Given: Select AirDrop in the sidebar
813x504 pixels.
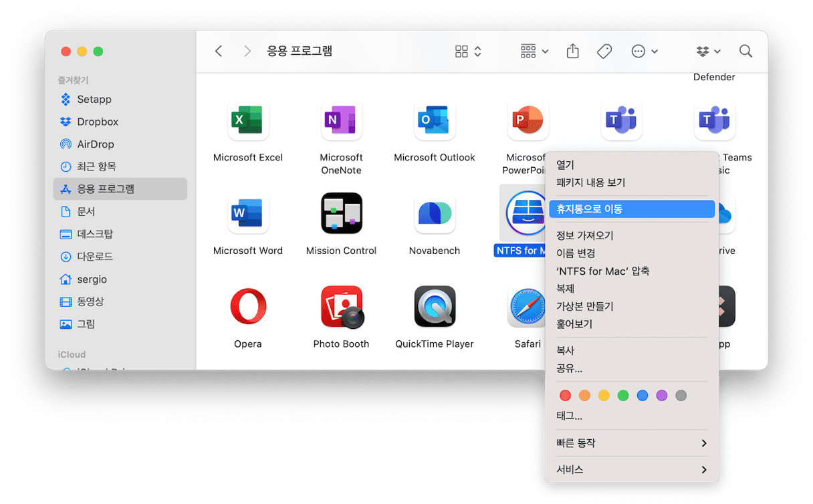Looking at the screenshot, I should [120, 144].
